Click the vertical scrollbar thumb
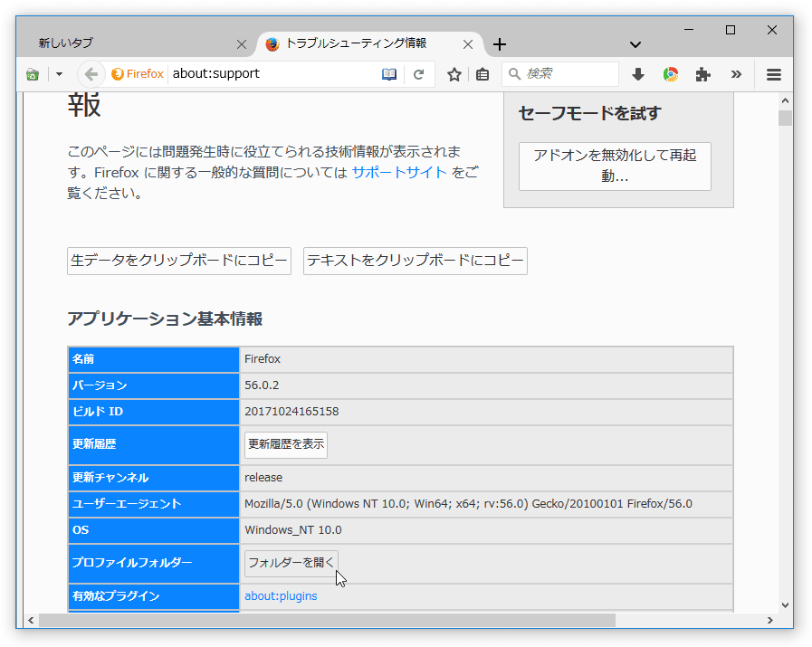Screen dimensions: 812x647 (785, 118)
